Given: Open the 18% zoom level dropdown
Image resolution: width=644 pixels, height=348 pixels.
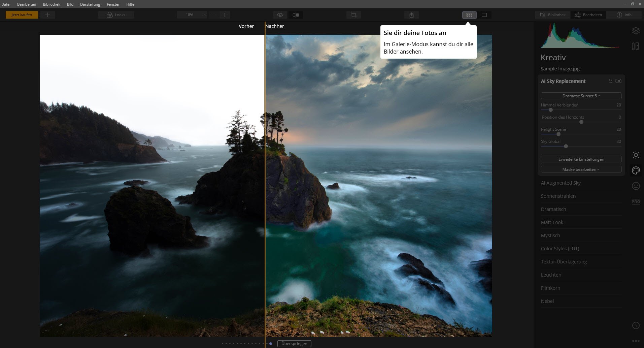Looking at the screenshot, I should [x=192, y=15].
